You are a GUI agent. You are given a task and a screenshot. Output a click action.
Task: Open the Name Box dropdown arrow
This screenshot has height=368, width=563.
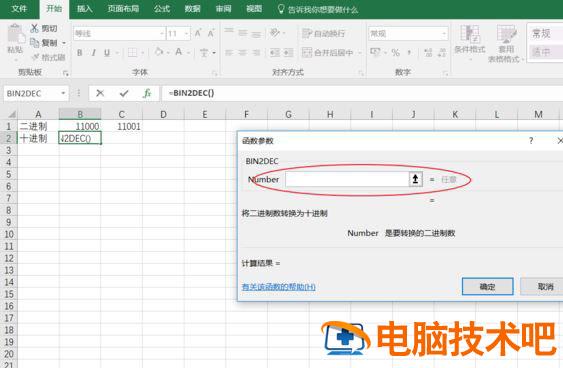pyautogui.click(x=63, y=93)
